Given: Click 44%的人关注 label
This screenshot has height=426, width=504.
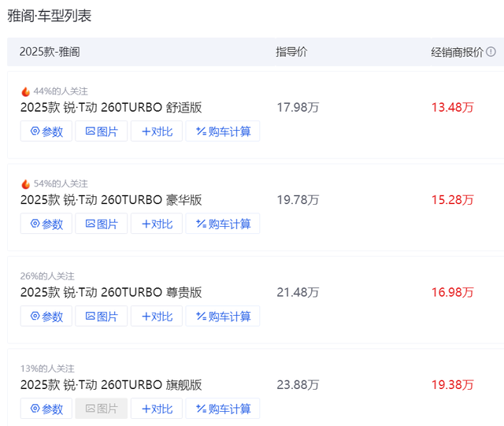Looking at the screenshot, I should click(61, 91).
